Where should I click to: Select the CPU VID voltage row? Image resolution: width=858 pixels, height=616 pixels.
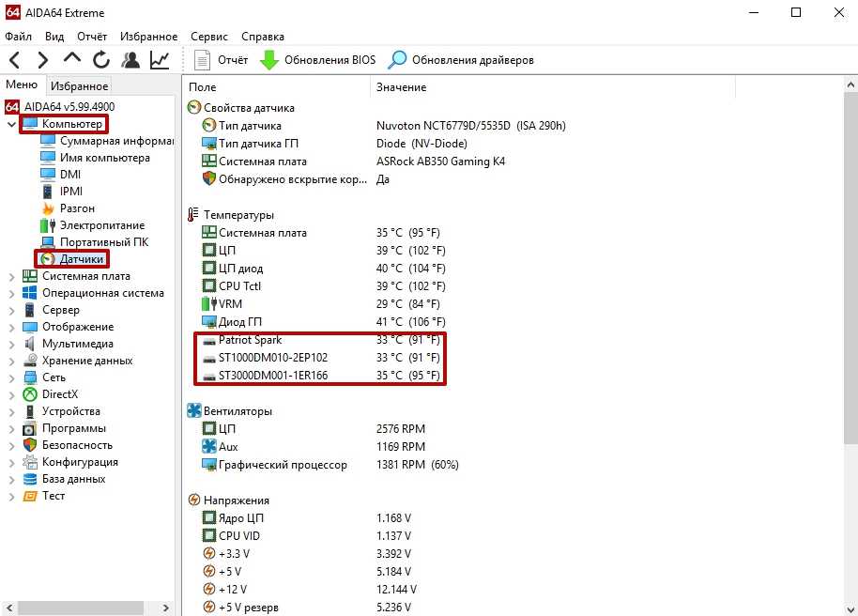[x=306, y=535]
